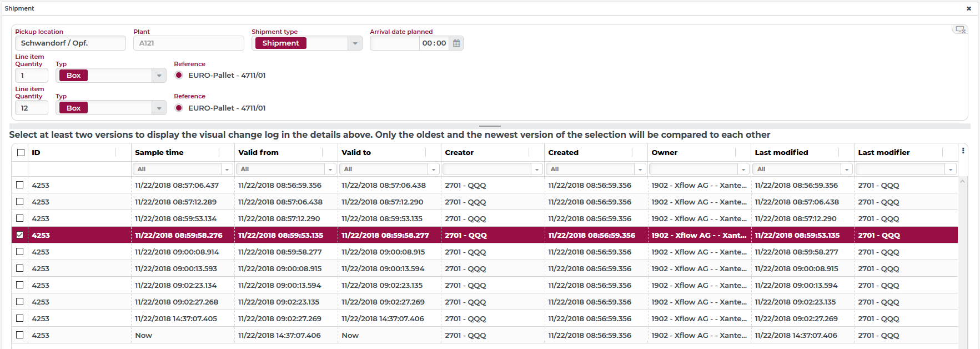The image size is (980, 349).
Task: Open the Valid to filter dropdown
Action: (x=433, y=169)
